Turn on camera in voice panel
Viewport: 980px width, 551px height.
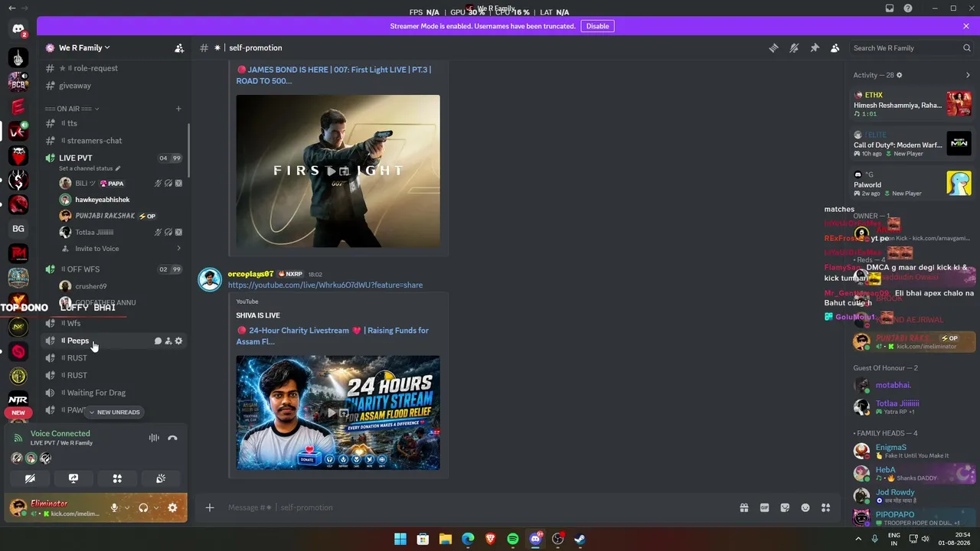click(30, 479)
